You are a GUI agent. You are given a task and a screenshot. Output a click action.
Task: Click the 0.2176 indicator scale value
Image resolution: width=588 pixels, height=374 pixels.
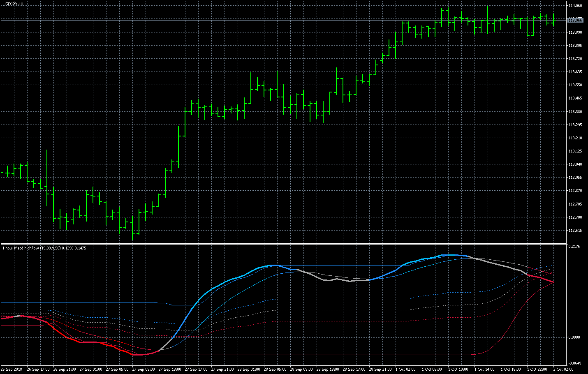(x=574, y=247)
